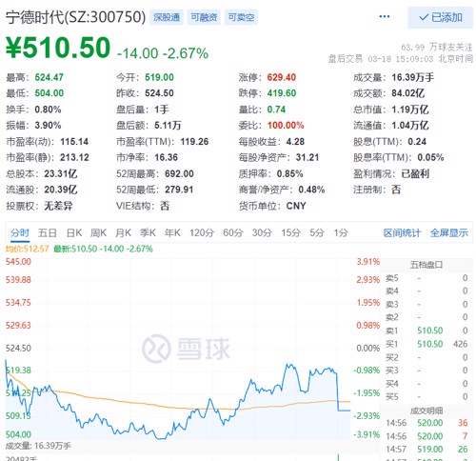Click the 流通股 value 20.39亿
The image size is (476, 461).
tap(61, 190)
